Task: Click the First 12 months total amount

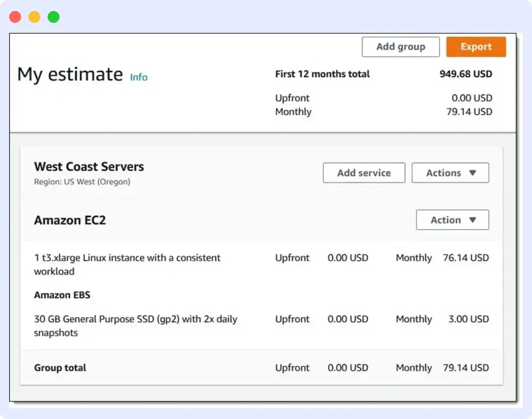Action: (x=465, y=74)
